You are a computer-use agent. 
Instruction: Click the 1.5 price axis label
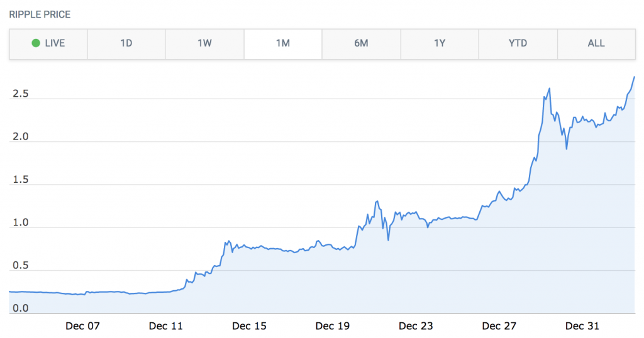click(21, 180)
